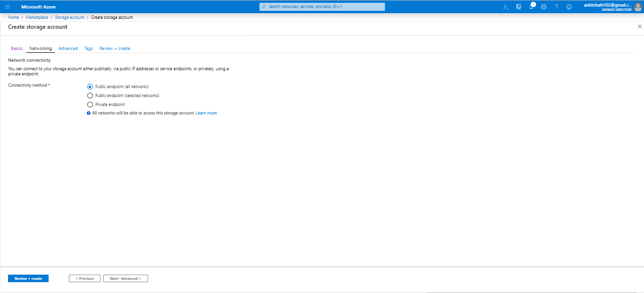Select Public endpoint (selected networks)
This screenshot has width=644, height=293.
pyautogui.click(x=90, y=95)
